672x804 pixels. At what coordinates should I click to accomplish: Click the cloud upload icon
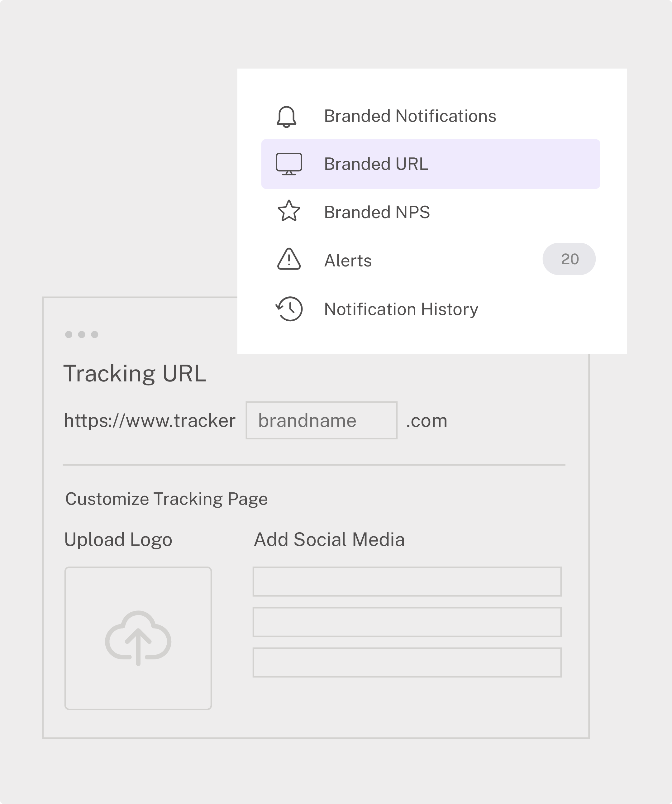tap(138, 638)
